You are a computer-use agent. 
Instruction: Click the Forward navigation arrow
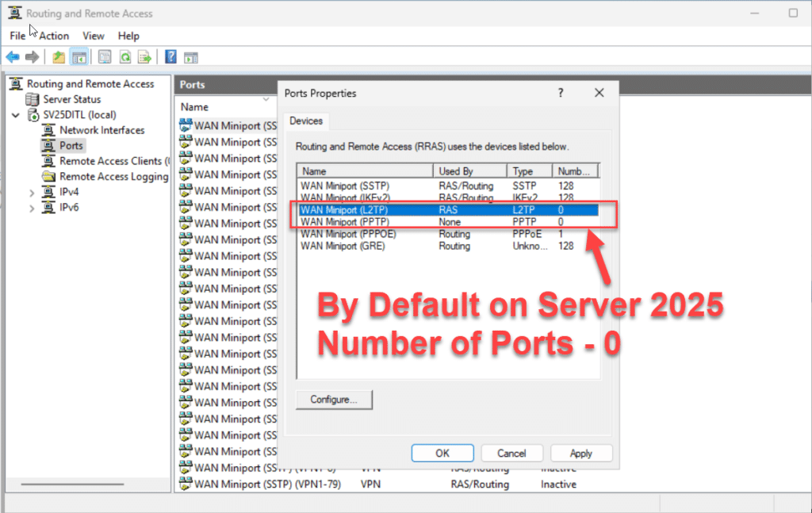31,56
